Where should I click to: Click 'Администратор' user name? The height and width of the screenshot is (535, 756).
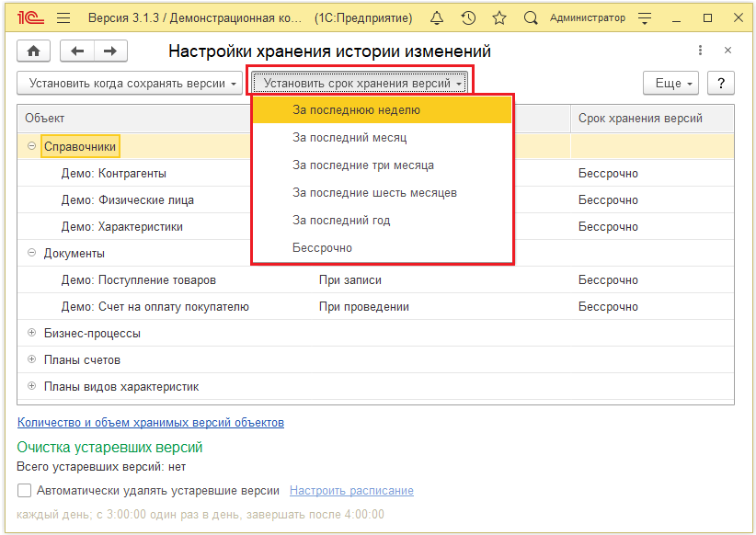588,17
